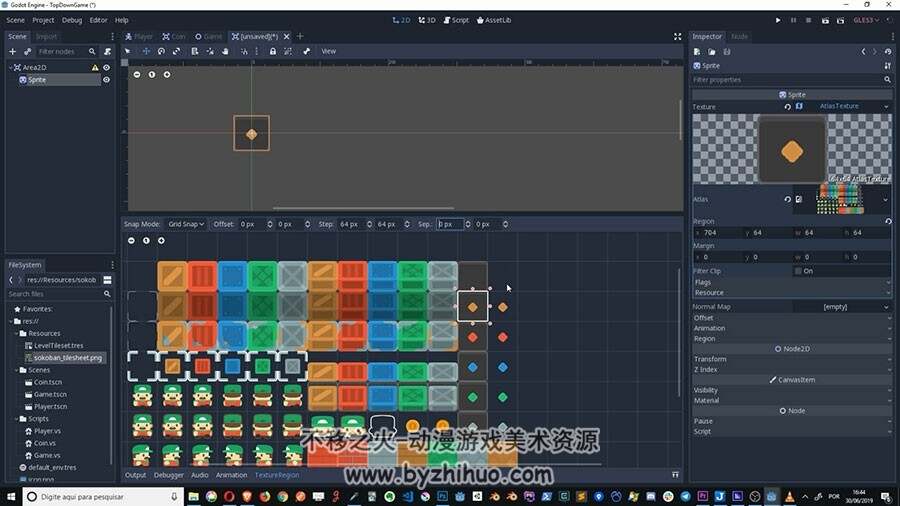Viewport: 900px width, 506px height.
Task: Click the attach script icon in Scene dock
Action: (107, 52)
